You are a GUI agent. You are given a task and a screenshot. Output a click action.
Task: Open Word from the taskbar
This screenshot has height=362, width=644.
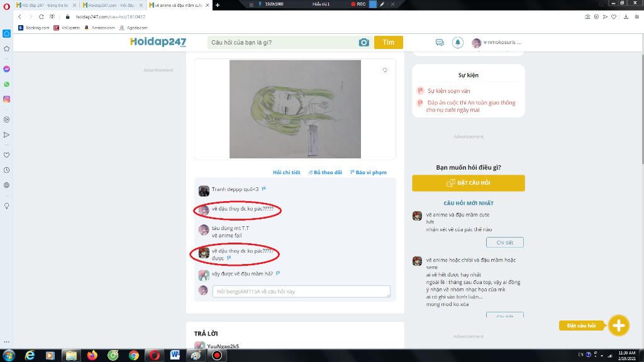tap(175, 356)
